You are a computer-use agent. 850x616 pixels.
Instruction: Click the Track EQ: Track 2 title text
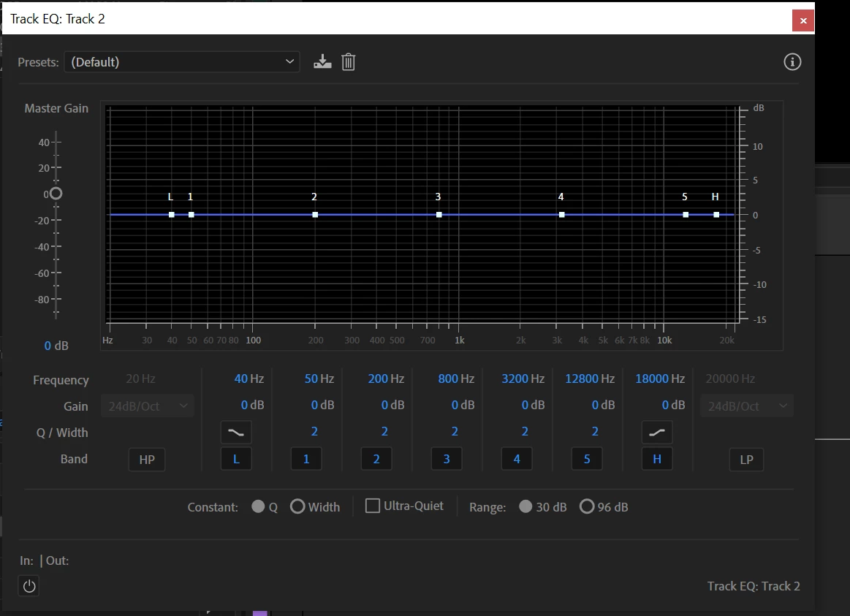(x=58, y=19)
